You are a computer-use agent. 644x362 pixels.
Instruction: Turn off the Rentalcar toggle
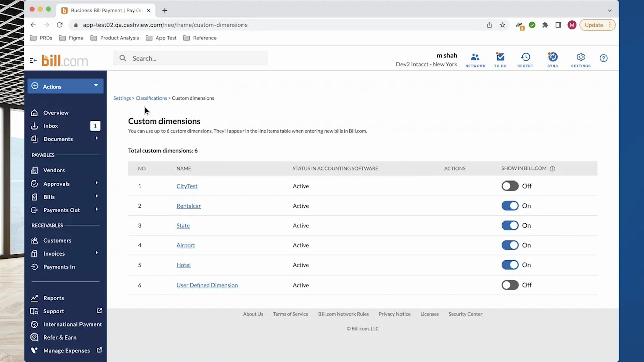tap(510, 206)
